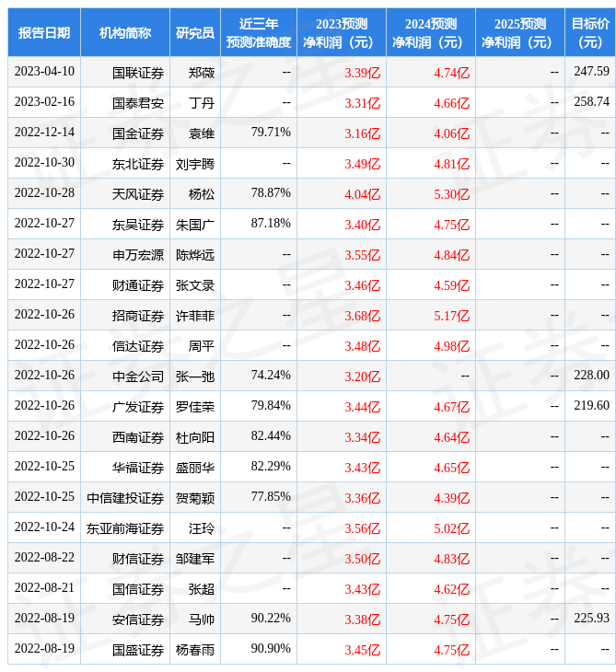Image resolution: width=616 pixels, height=672 pixels.
Task: Select institution 华福证券
Action: (x=138, y=468)
